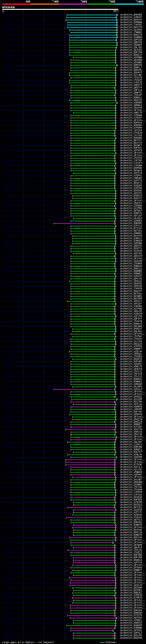Image resolution: width=146 pixels, height=644 pixels.
Task: Select the UniRef100_B9NFL7 entry
Action: pyautogui.click(x=131, y=67)
